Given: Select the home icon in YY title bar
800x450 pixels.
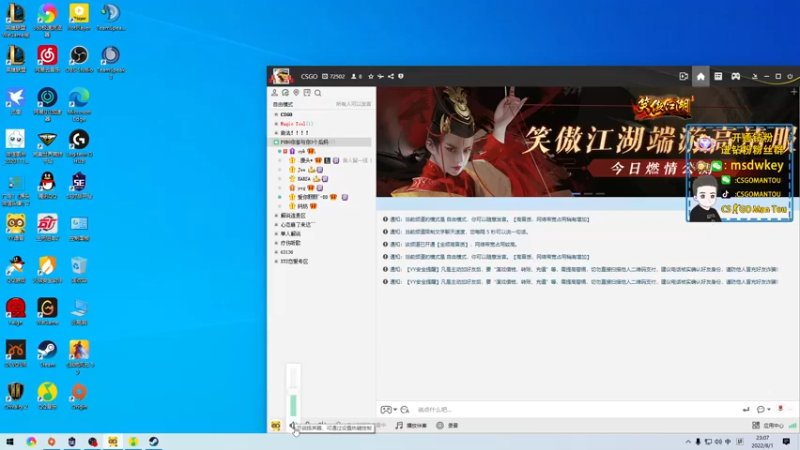Looking at the screenshot, I should click(x=701, y=77).
